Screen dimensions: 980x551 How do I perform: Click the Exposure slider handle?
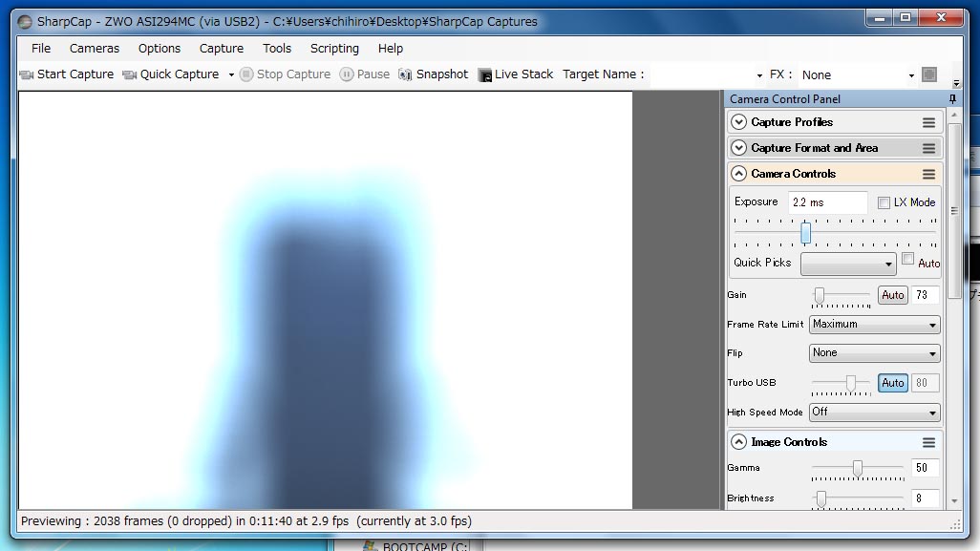(805, 233)
